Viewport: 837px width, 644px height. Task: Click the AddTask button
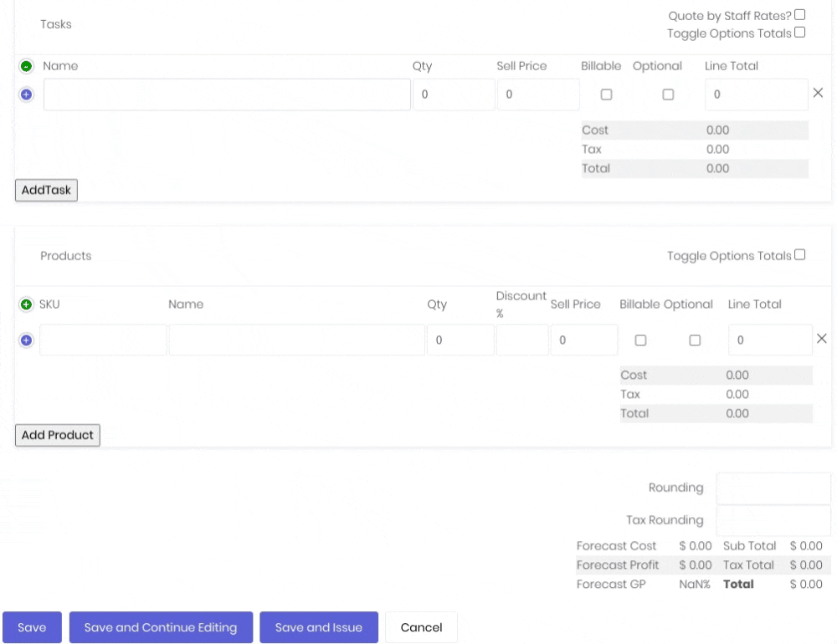[x=46, y=190]
